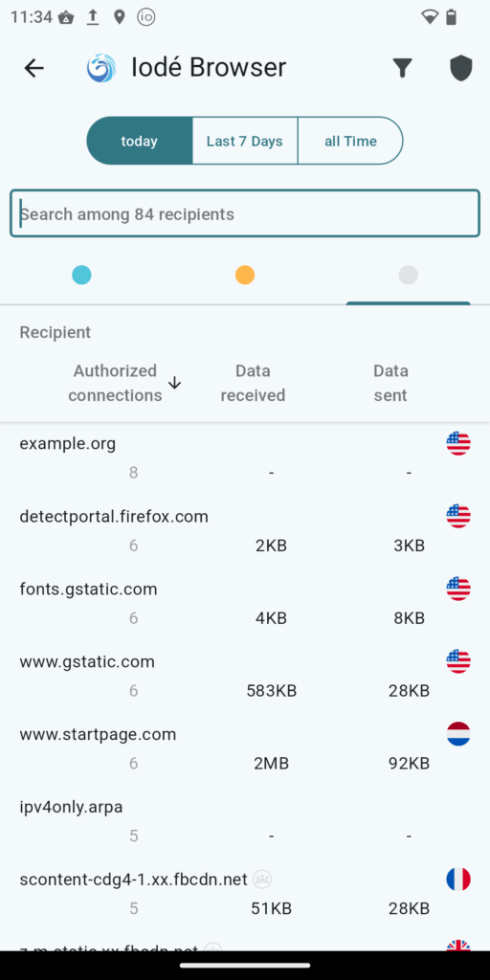Tap the France flag beside scontent-cdg4-1.xx.fbcdn.net
The image size is (490, 980).
click(x=458, y=880)
